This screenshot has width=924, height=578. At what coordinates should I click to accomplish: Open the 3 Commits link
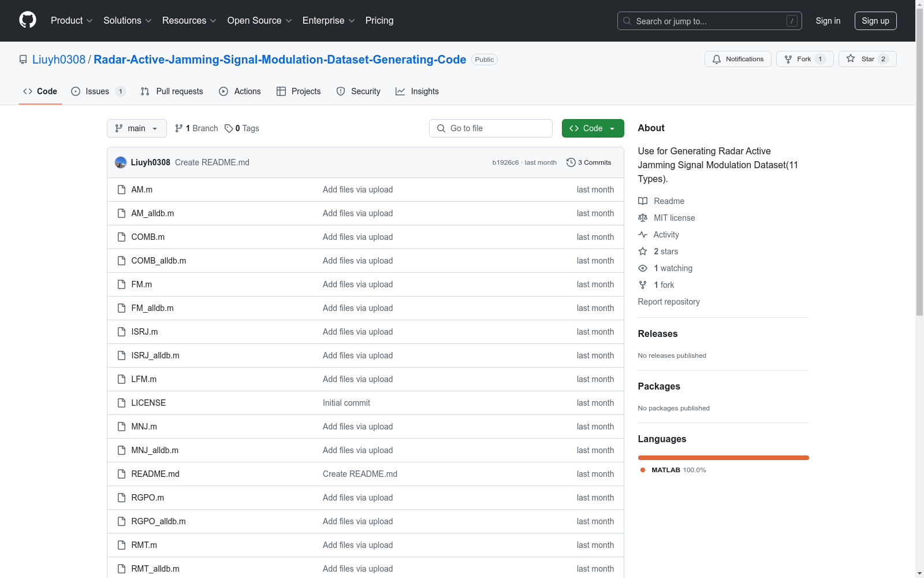pos(589,162)
